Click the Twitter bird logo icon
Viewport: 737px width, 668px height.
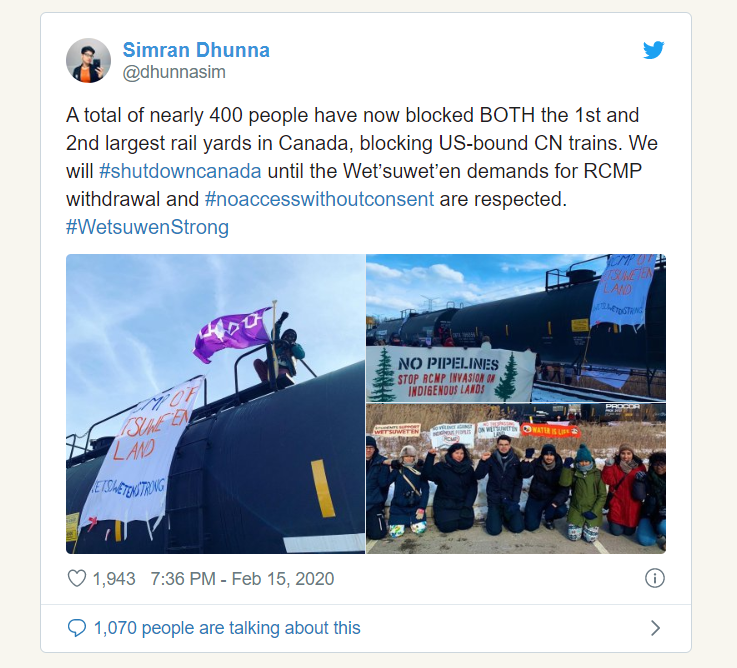tap(654, 50)
